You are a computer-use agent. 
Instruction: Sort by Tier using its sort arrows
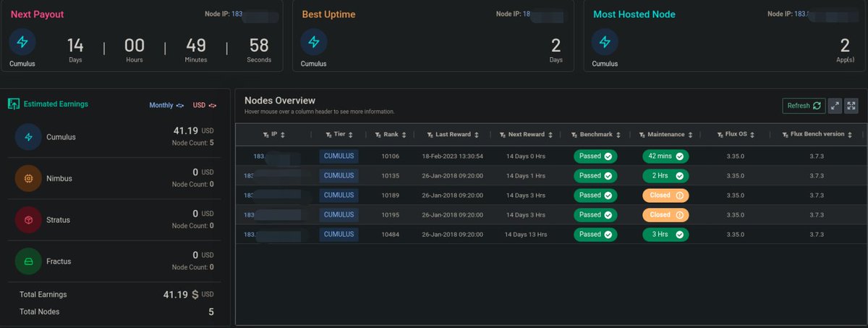352,135
